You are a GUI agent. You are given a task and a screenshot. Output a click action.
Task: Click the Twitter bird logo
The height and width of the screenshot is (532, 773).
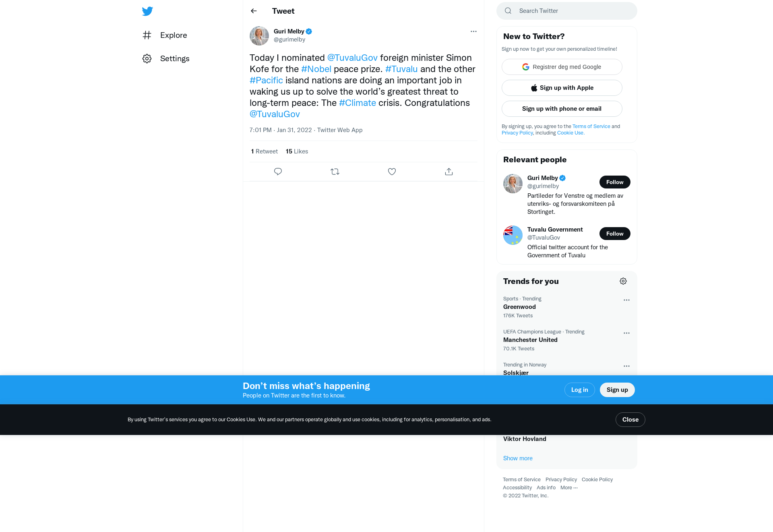(x=147, y=11)
